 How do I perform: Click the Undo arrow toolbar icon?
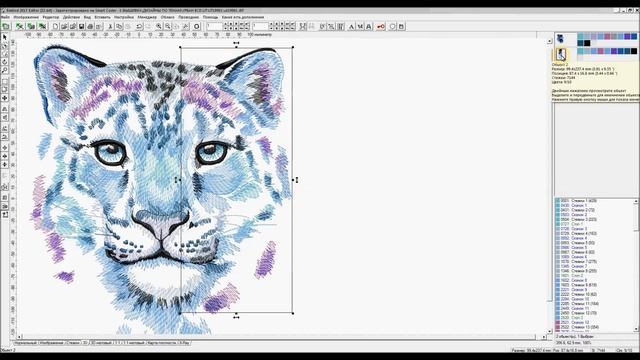pos(139,27)
